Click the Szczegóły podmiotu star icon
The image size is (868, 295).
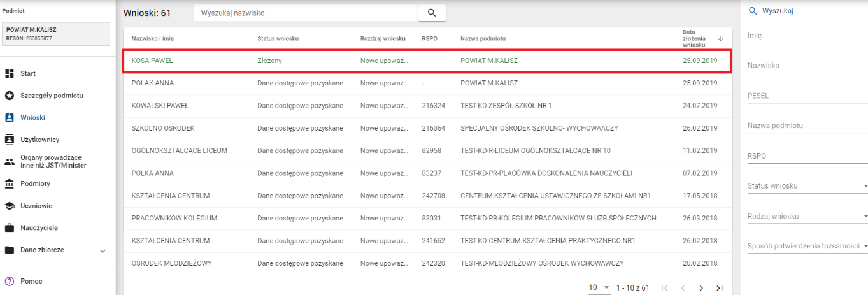[x=10, y=96]
